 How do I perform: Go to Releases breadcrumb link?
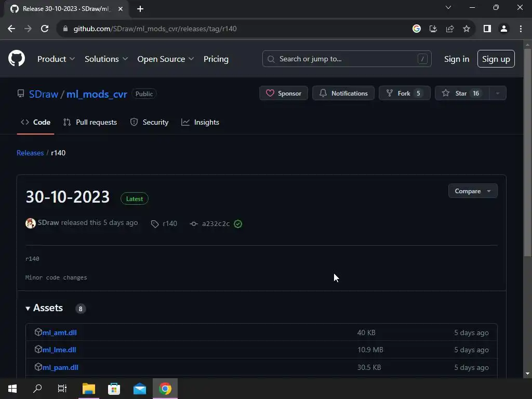point(30,153)
